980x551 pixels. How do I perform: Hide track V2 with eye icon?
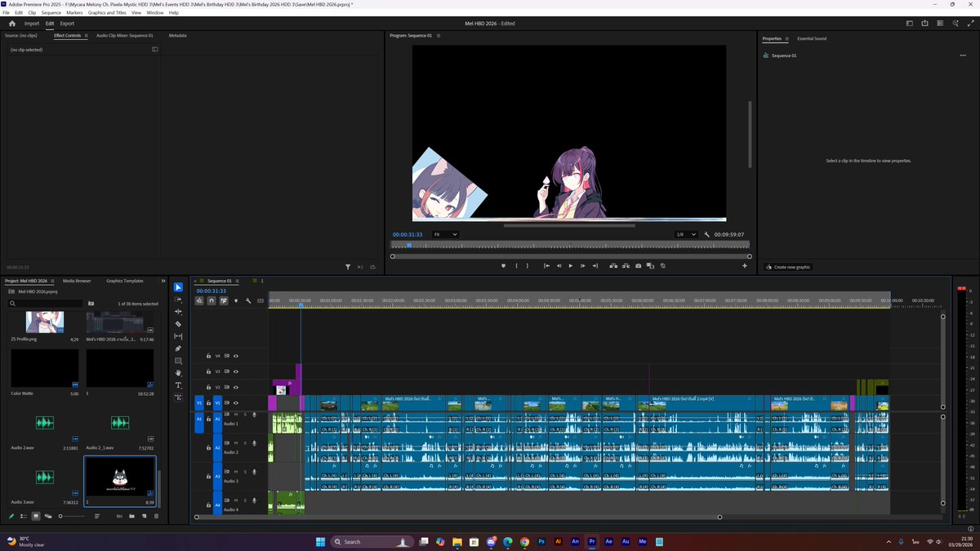pyautogui.click(x=236, y=387)
